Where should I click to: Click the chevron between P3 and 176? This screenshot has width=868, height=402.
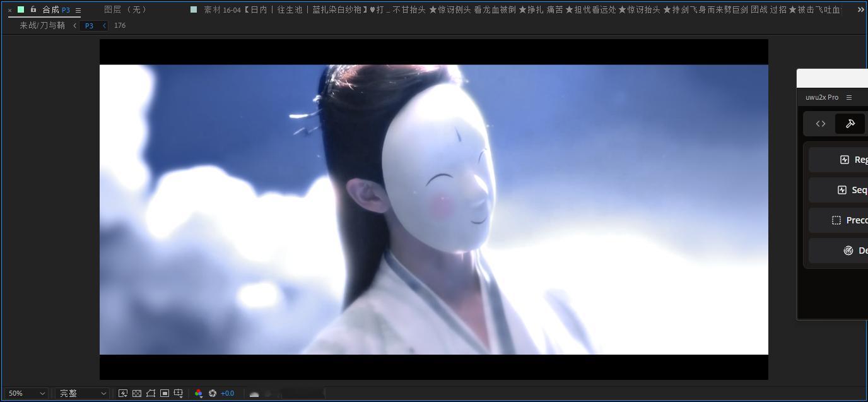pyautogui.click(x=104, y=25)
